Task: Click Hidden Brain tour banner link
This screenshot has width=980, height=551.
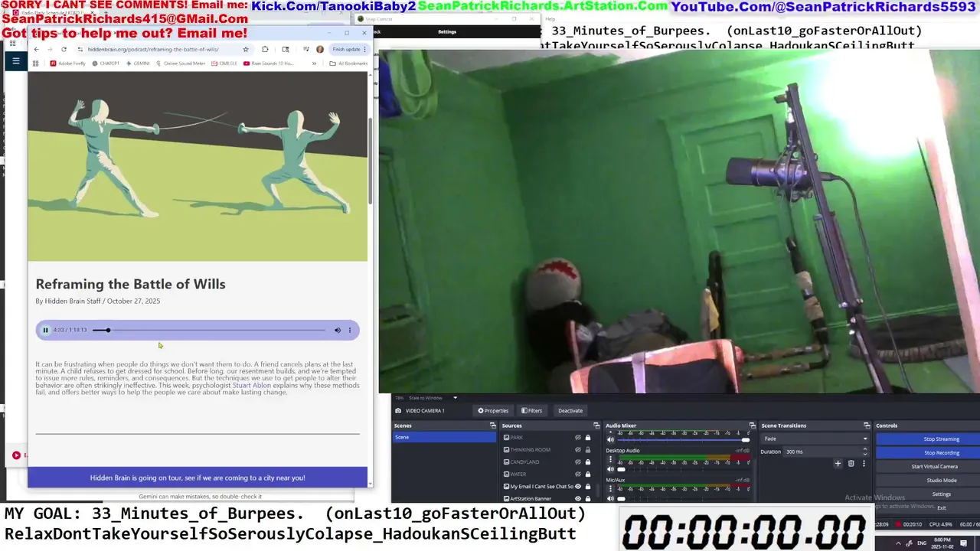Action: [198, 478]
